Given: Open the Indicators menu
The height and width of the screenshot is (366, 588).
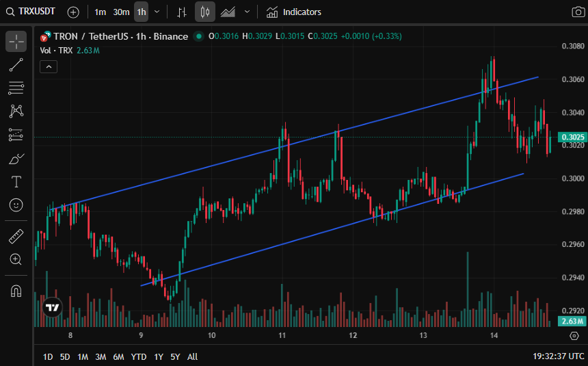Looking at the screenshot, I should pyautogui.click(x=293, y=12).
